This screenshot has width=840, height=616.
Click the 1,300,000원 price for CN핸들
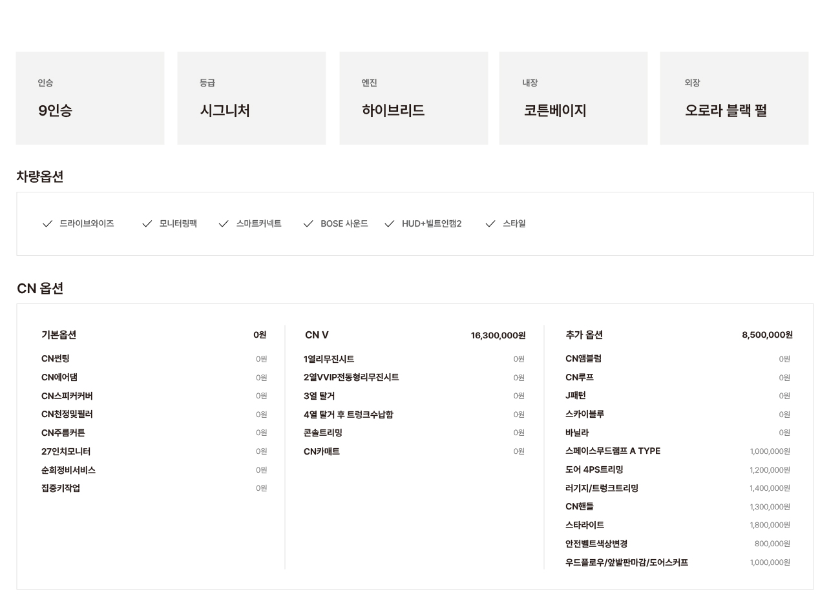[x=770, y=507]
